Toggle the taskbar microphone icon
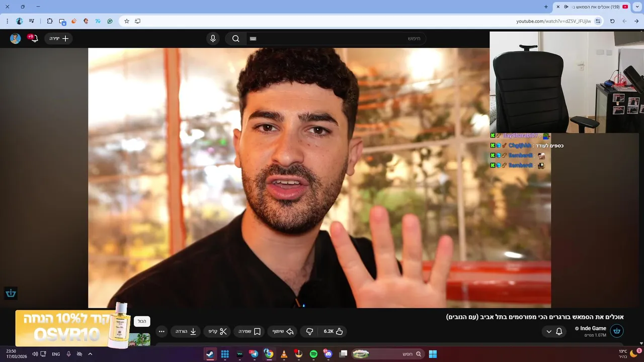This screenshot has width=644, height=362. point(69,354)
